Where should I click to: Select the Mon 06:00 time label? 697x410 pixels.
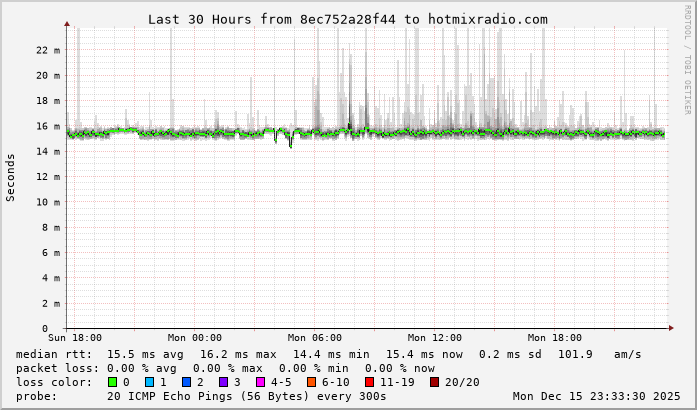click(x=315, y=338)
